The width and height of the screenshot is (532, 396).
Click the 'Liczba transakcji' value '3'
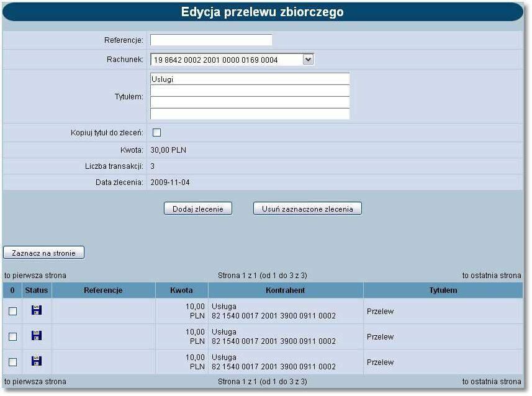pos(152,166)
